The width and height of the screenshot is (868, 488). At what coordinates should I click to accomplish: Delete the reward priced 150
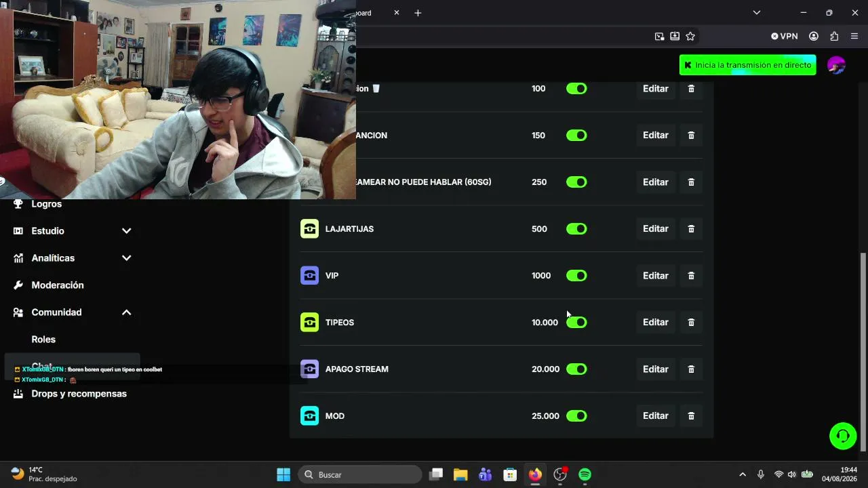[691, 136]
